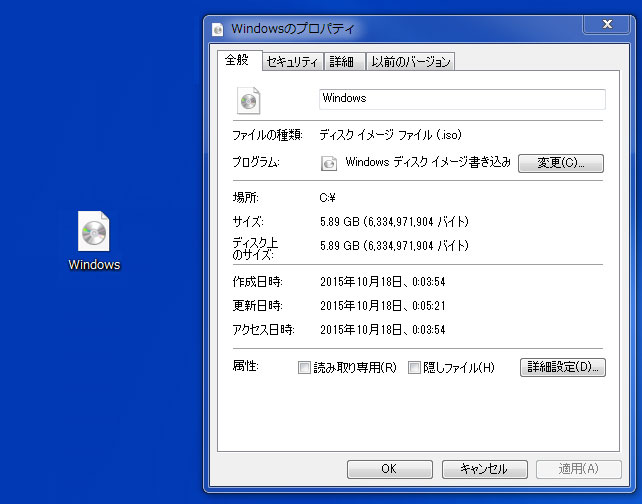Screen dimensions: 642x504
Task: Open the 詳細 tab
Action: pyautogui.click(x=345, y=62)
